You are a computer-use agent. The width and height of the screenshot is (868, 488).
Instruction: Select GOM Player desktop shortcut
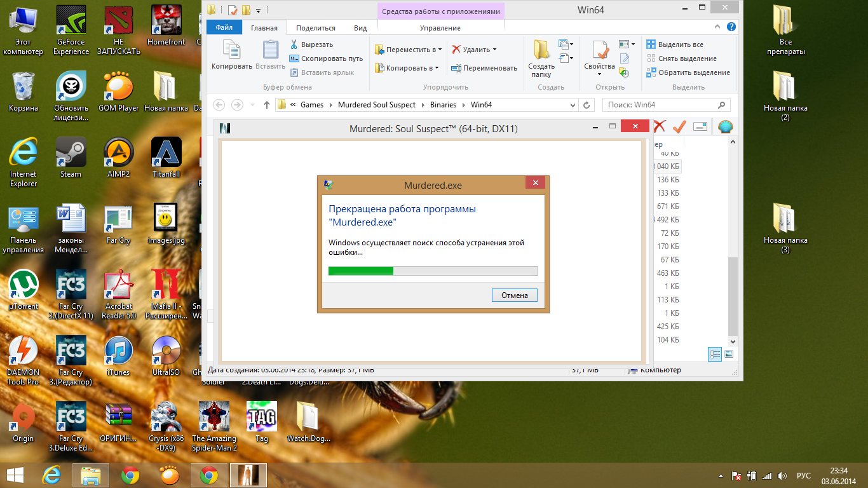coord(119,91)
